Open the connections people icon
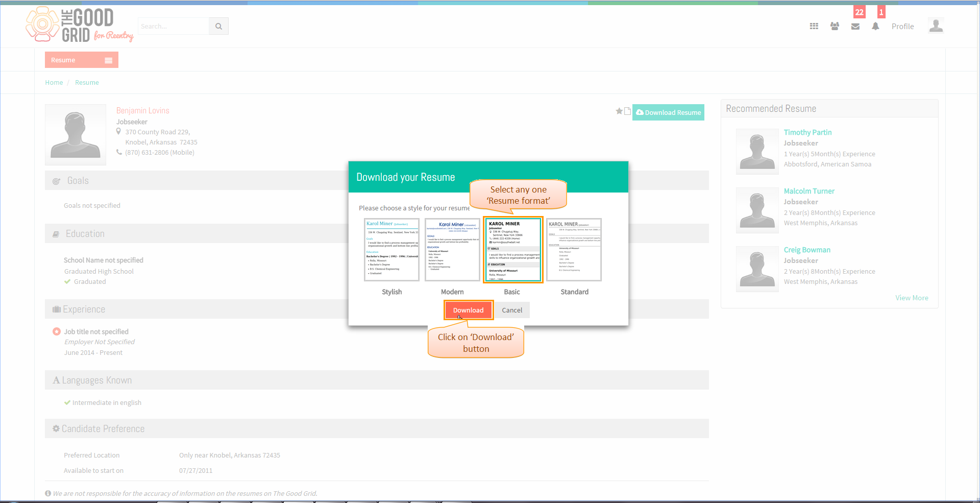This screenshot has height=503, width=980. click(x=835, y=26)
